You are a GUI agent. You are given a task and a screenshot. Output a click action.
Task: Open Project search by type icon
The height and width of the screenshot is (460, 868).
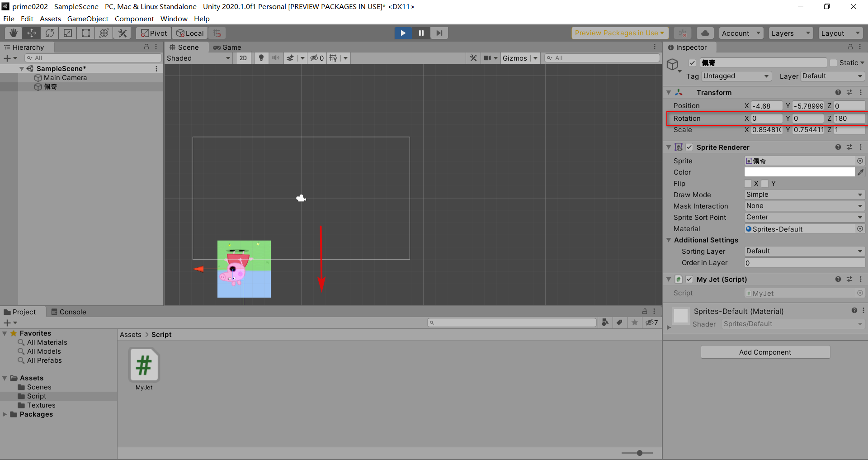coord(605,322)
